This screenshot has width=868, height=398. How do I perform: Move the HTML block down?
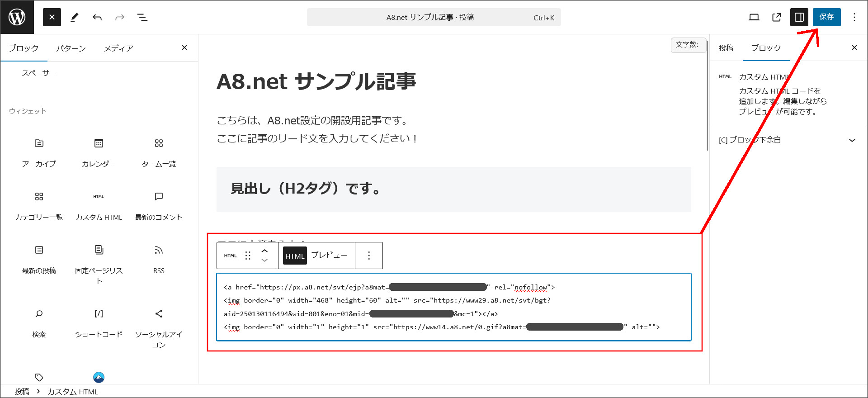(264, 261)
